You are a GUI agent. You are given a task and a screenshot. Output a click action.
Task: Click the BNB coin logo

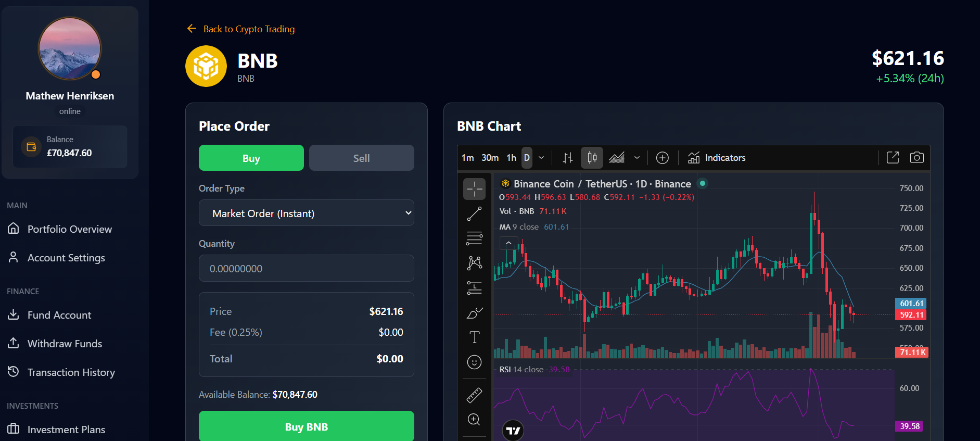pos(206,66)
